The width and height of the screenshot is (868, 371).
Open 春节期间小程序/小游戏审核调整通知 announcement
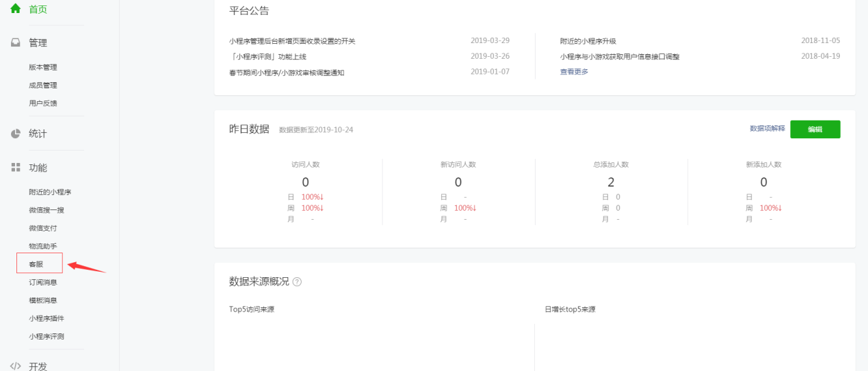pyautogui.click(x=287, y=73)
